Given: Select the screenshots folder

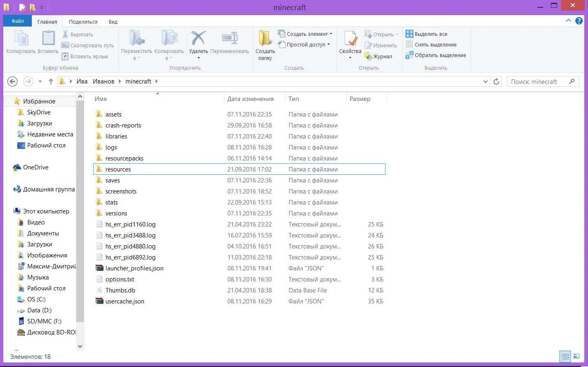Looking at the screenshot, I should [x=239, y=191].
